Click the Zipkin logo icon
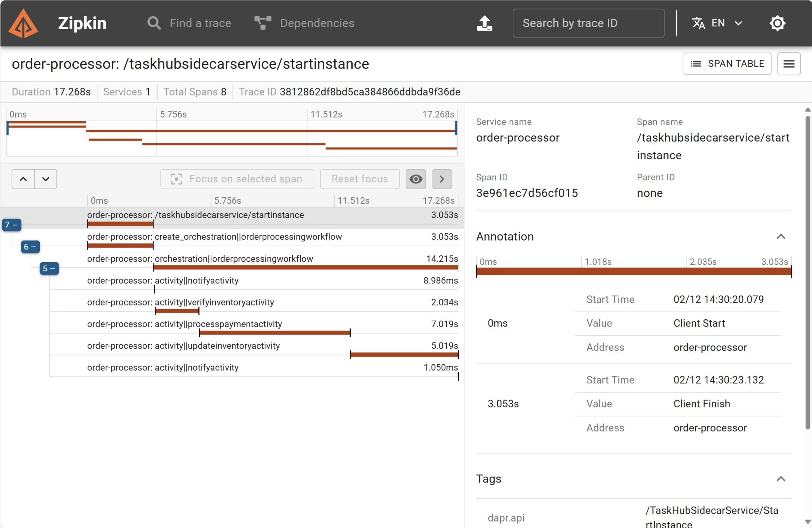This screenshot has height=528, width=812. click(x=23, y=23)
